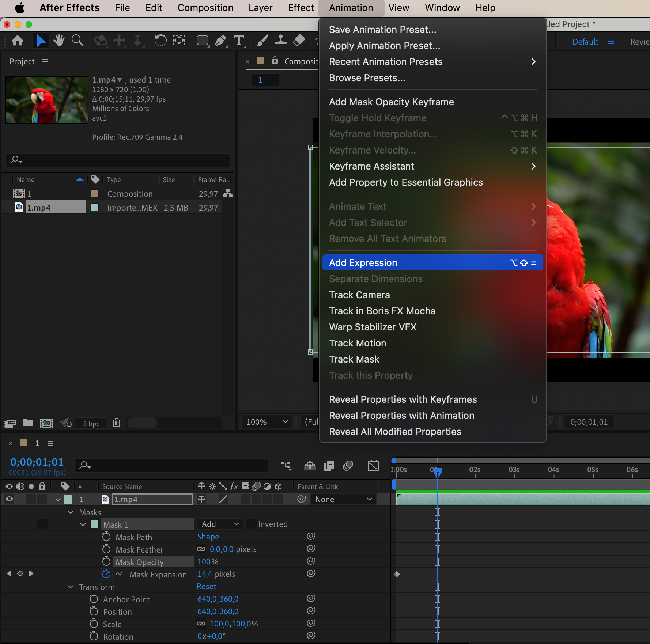Open the Apple menu

click(x=19, y=8)
